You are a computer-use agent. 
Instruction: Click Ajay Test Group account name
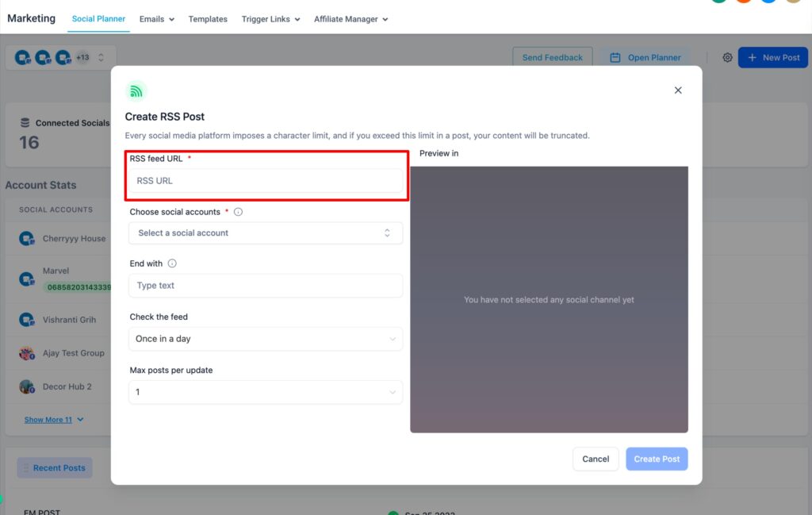(74, 353)
